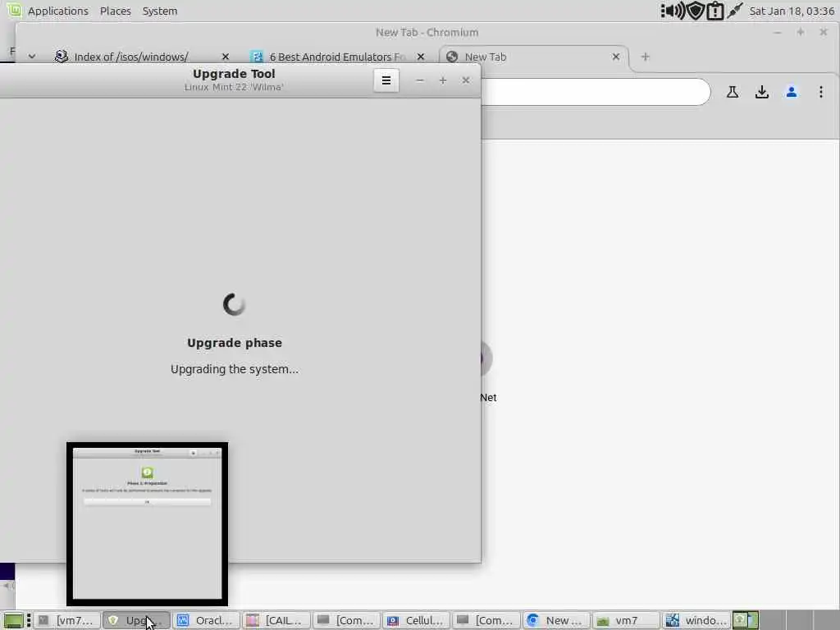Click the Upgrade Tool taskbar button
Viewport: 840px width, 630px height.
[137, 620]
